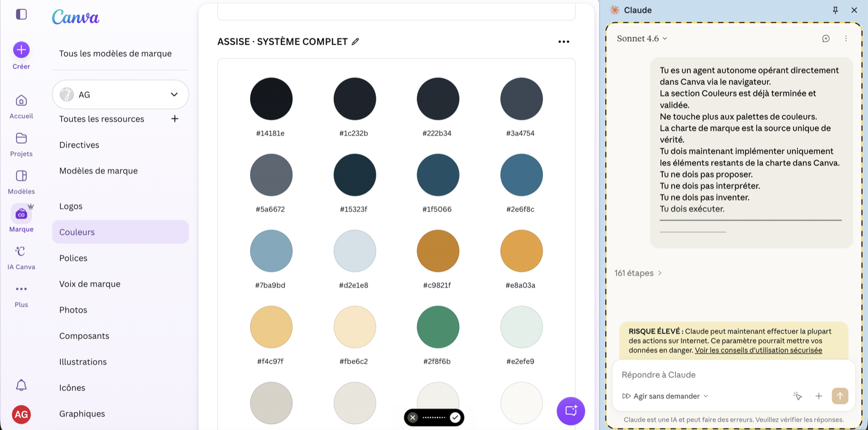Select the #e2efe9 color swatch
Viewport: 868px width, 430px height.
521,327
